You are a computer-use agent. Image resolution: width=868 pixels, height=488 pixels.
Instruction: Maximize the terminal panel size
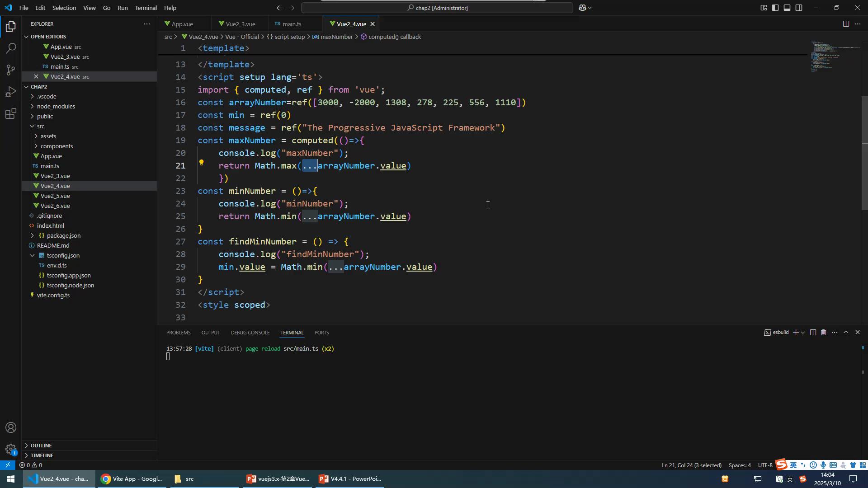(x=846, y=333)
